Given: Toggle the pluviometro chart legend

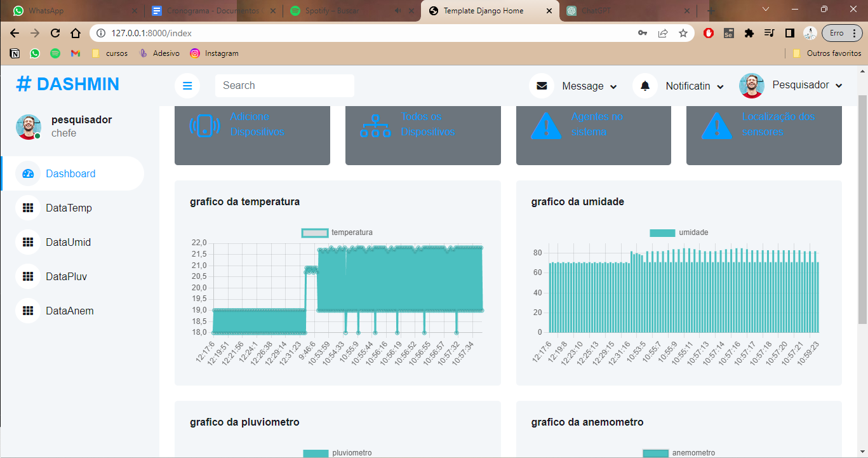Looking at the screenshot, I should point(335,452).
